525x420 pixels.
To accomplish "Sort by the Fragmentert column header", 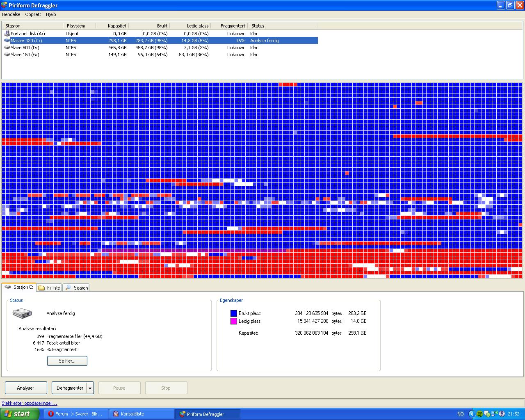I will (x=229, y=26).
